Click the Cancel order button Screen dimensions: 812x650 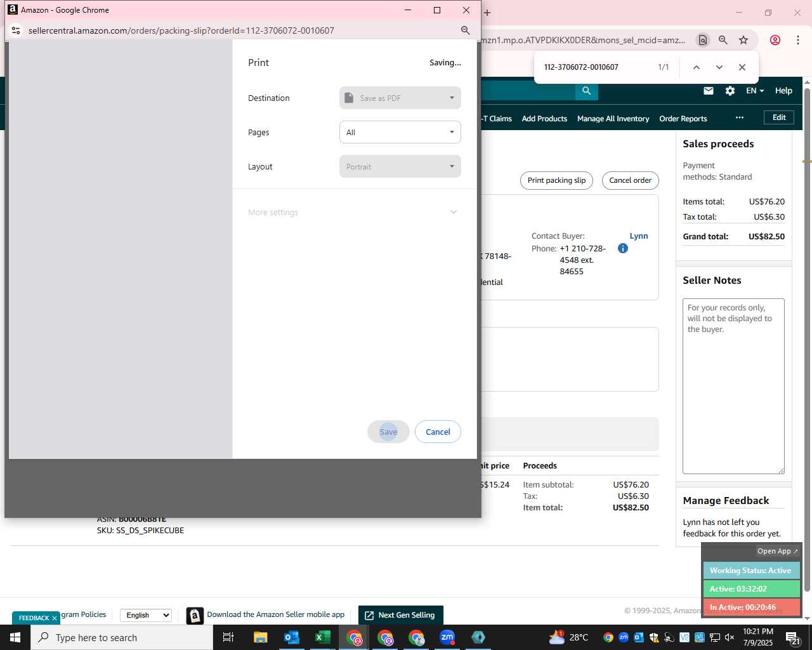click(x=630, y=180)
